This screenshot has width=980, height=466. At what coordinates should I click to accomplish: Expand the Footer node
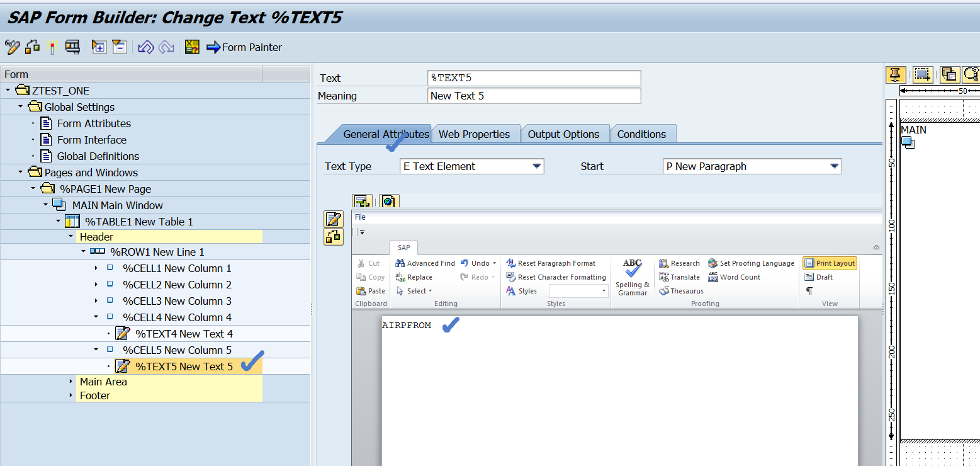click(71, 395)
